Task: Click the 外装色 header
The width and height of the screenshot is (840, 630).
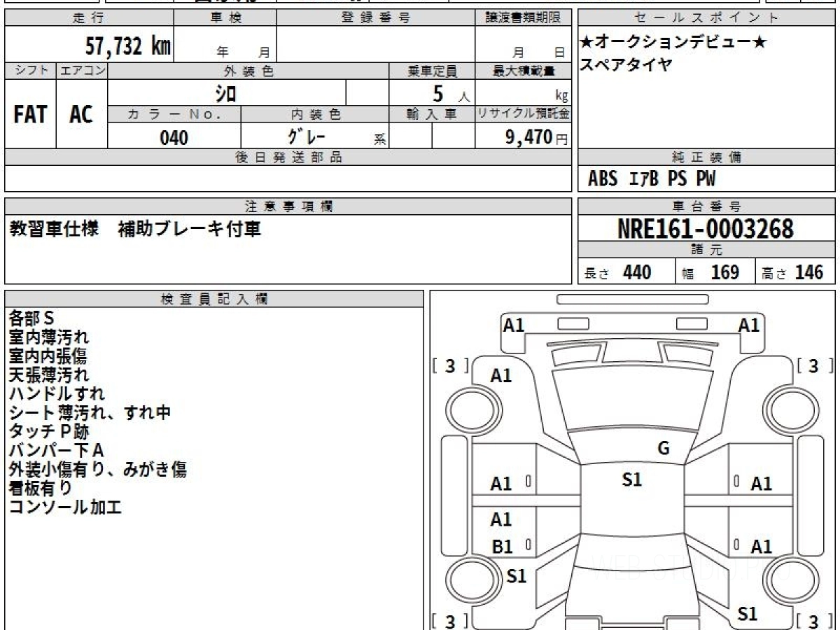Action: [x=248, y=71]
